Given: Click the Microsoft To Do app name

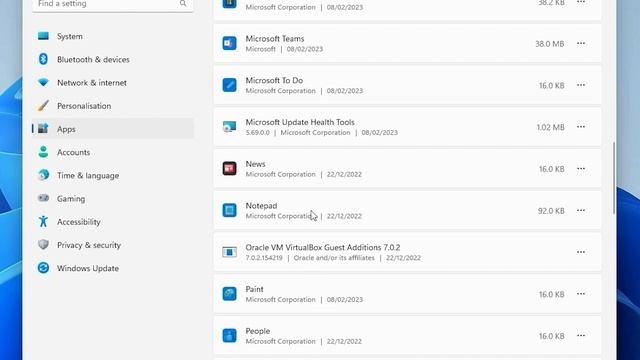Looking at the screenshot, I should pos(274,80).
